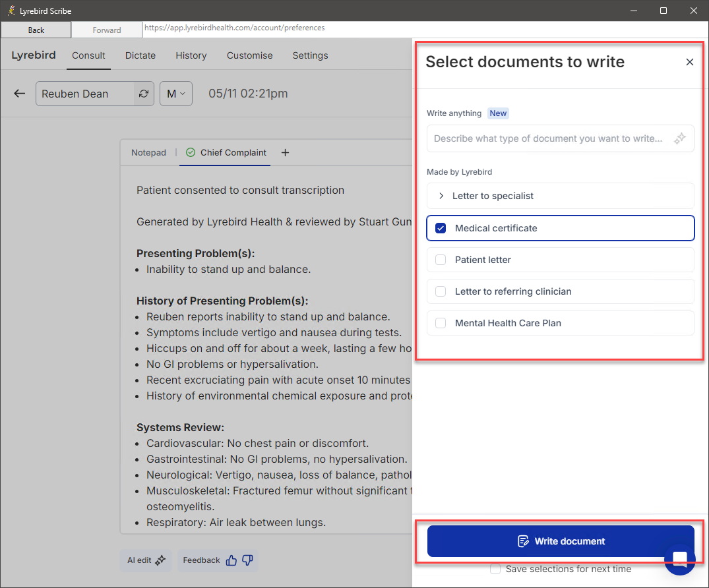Screen dimensions: 709x588
Task: Add a new note tab with plus icon
Action: pos(285,153)
